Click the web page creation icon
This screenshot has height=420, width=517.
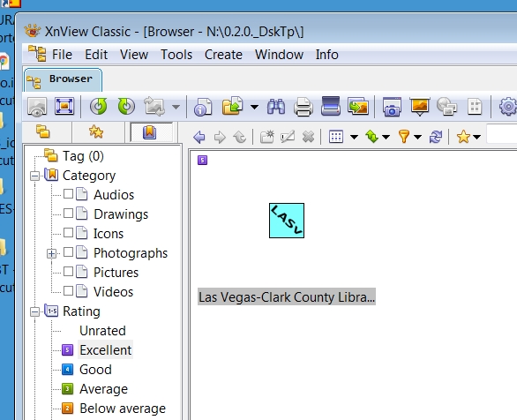(x=446, y=107)
